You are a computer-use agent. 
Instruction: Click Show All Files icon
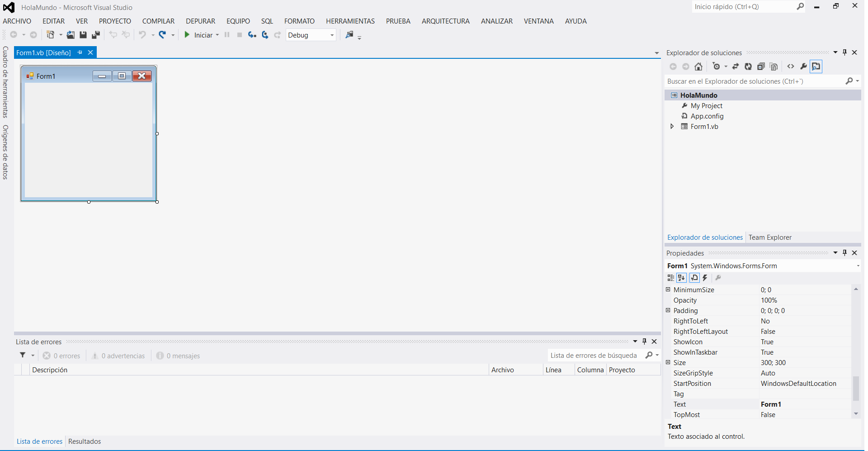click(774, 66)
